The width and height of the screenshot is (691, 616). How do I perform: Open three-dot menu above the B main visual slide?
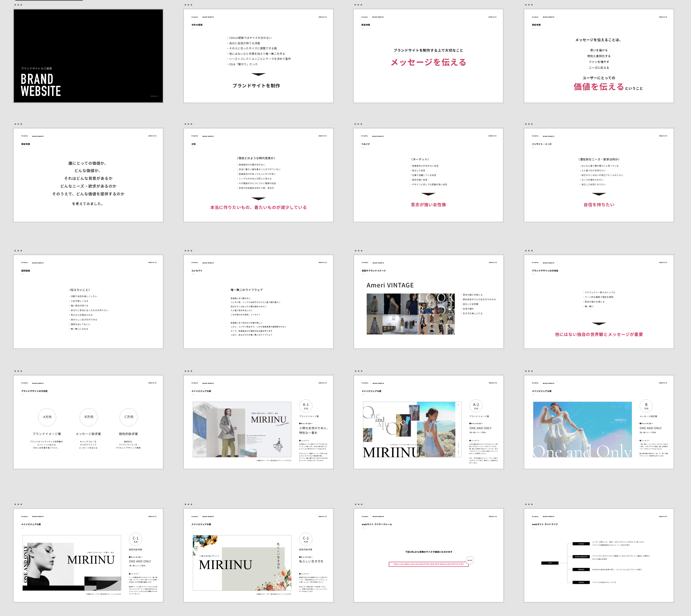[529, 371]
